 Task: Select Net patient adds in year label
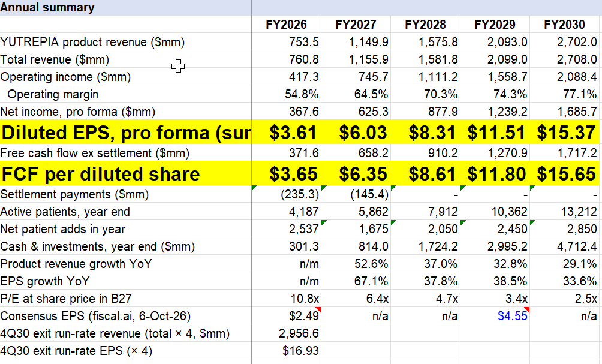(125, 229)
